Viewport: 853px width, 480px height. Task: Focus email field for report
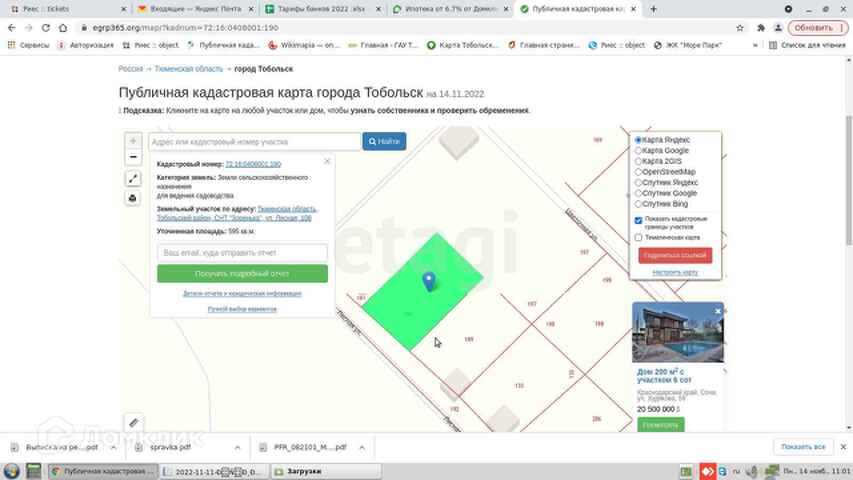242,253
